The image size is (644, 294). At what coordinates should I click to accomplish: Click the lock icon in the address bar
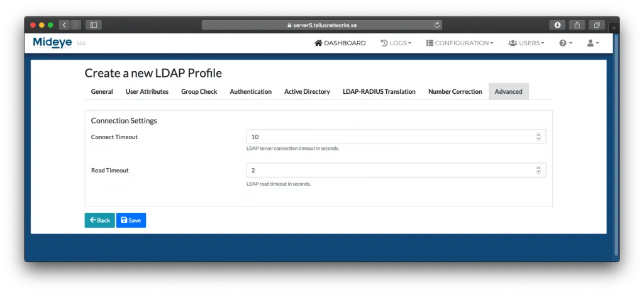click(x=289, y=25)
